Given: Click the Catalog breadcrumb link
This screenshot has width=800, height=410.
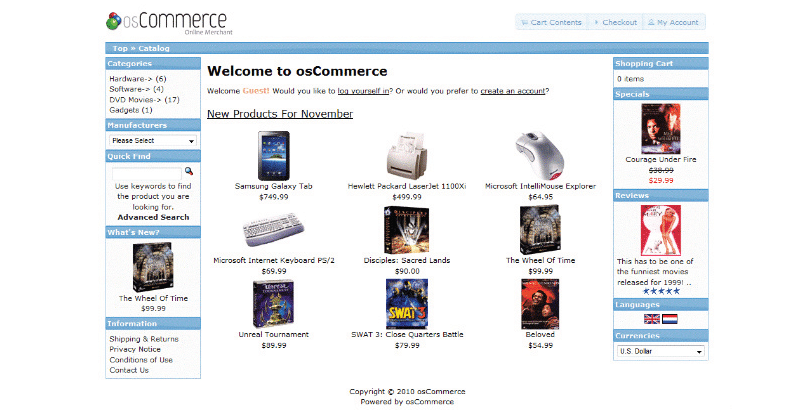Looking at the screenshot, I should (x=154, y=48).
